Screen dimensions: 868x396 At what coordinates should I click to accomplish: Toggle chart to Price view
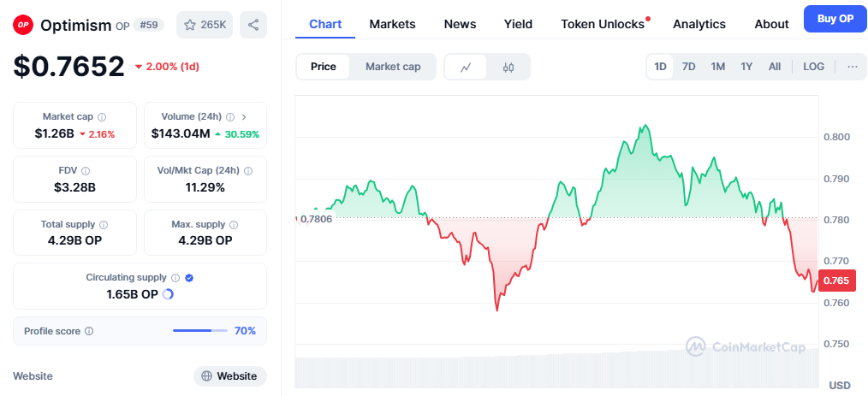(x=324, y=67)
